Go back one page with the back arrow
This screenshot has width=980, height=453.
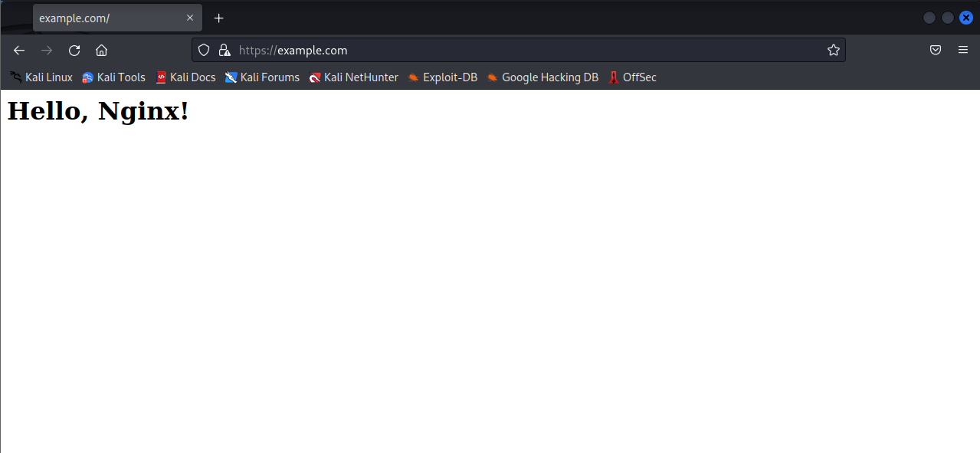19,51
